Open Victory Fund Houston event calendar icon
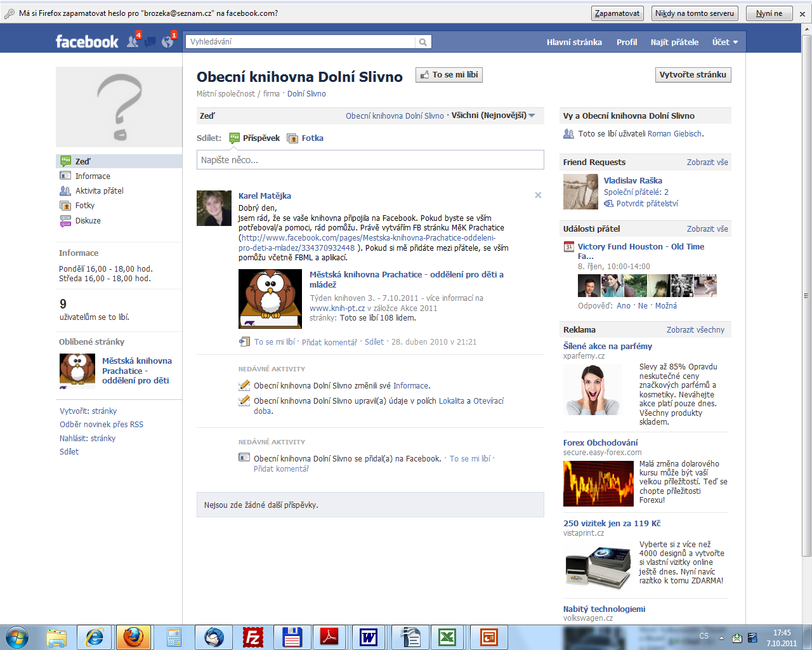This screenshot has height=650, width=812. coord(569,247)
